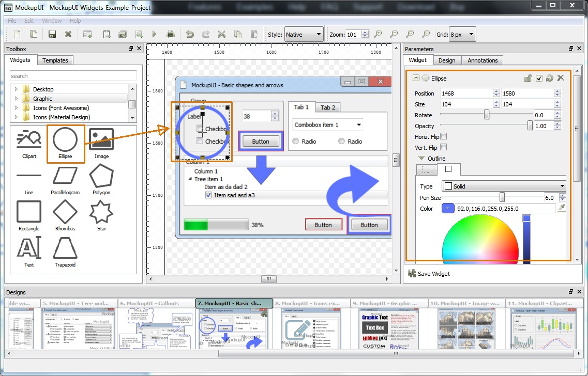
Task: Cut the selection with the scissors icon
Action: [x=222, y=35]
